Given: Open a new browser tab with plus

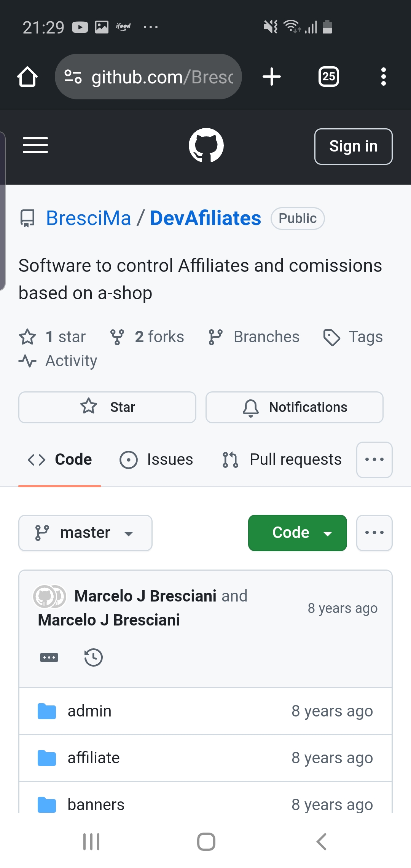Looking at the screenshot, I should (272, 77).
